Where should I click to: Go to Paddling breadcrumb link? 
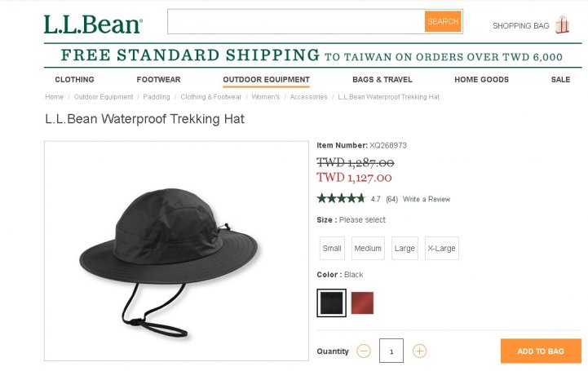coord(157,97)
